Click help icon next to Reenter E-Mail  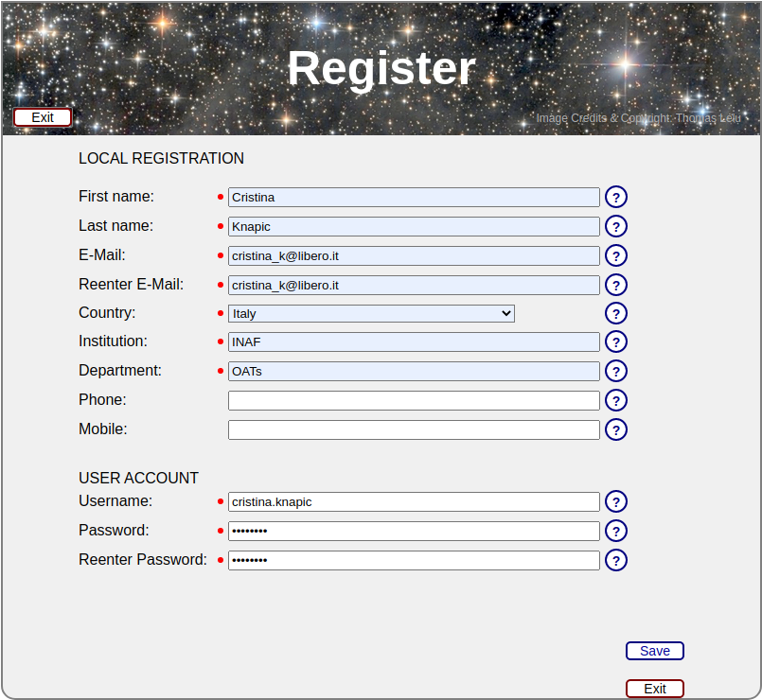[616, 285]
